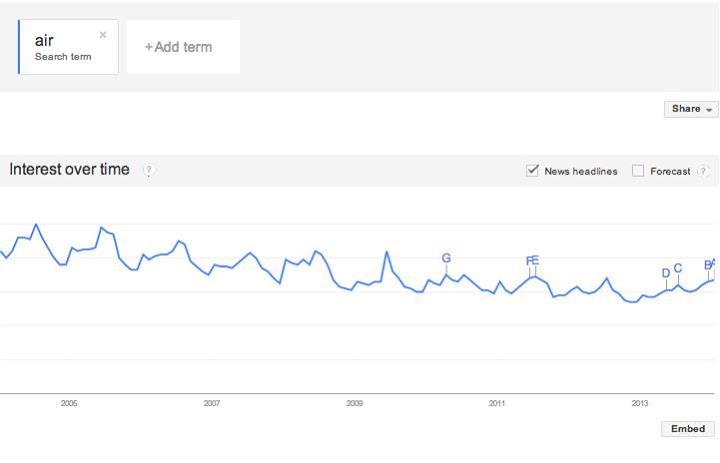The image size is (720, 463).
Task: Click the help icon next to Forecast
Action: [x=703, y=171]
